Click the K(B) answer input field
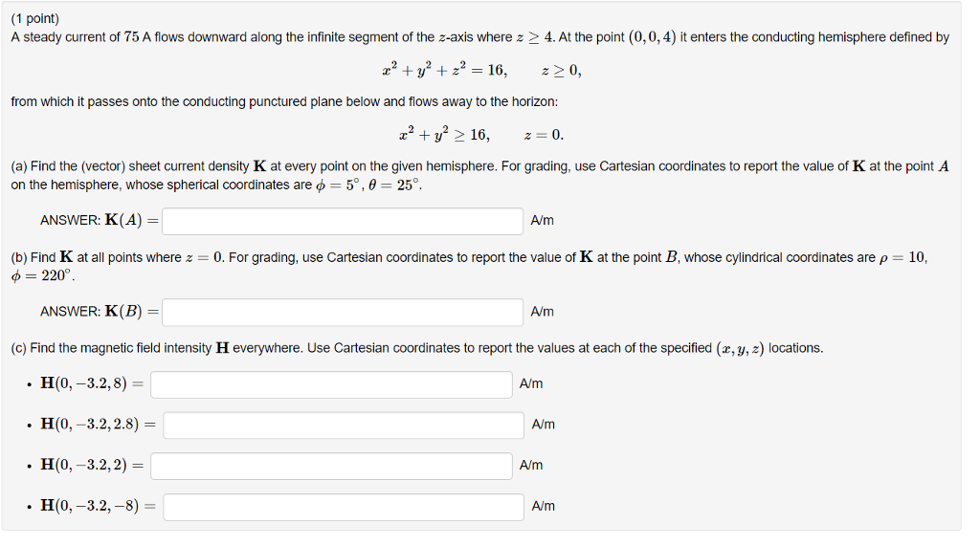Screen dimensions: 980x546 coord(343,313)
